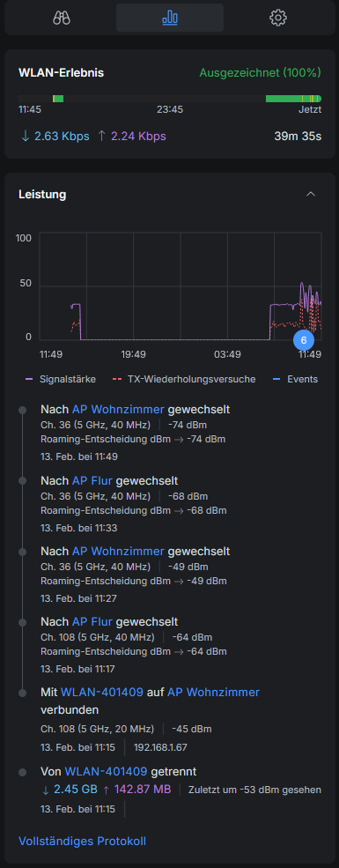Open the binoculars overview tab
The width and height of the screenshot is (339, 868).
pyautogui.click(x=62, y=18)
